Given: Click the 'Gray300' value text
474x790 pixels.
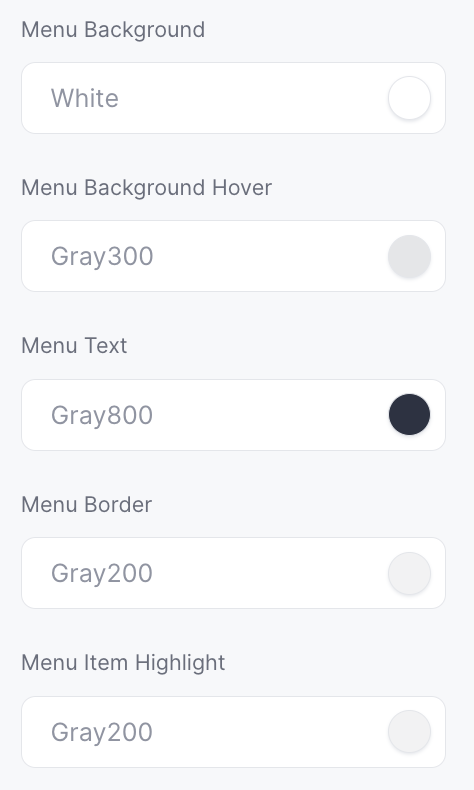Looking at the screenshot, I should (x=102, y=256).
